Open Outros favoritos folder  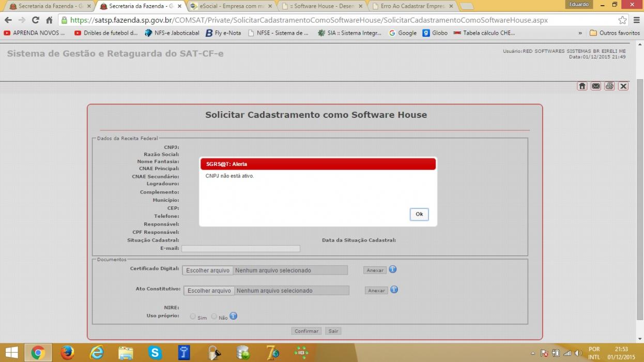(615, 33)
